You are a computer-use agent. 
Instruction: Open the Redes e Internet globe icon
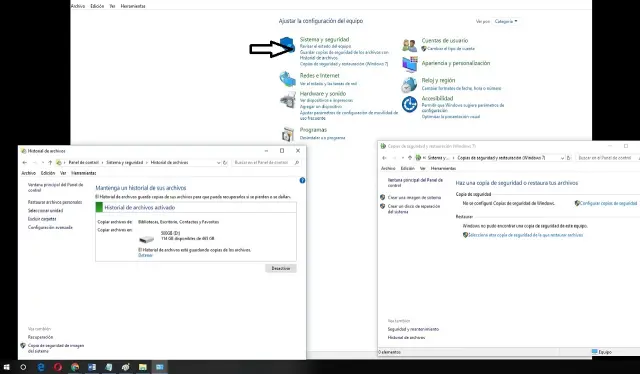287,78
